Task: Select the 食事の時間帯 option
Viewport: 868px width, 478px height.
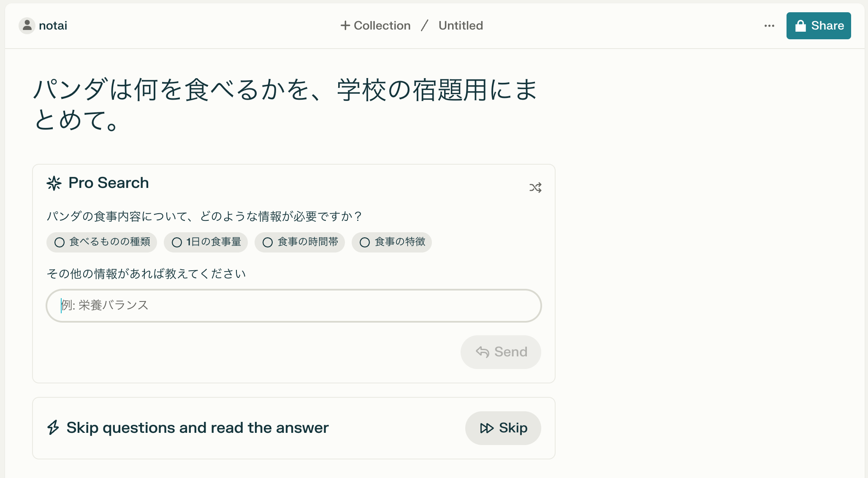Action: tap(300, 242)
